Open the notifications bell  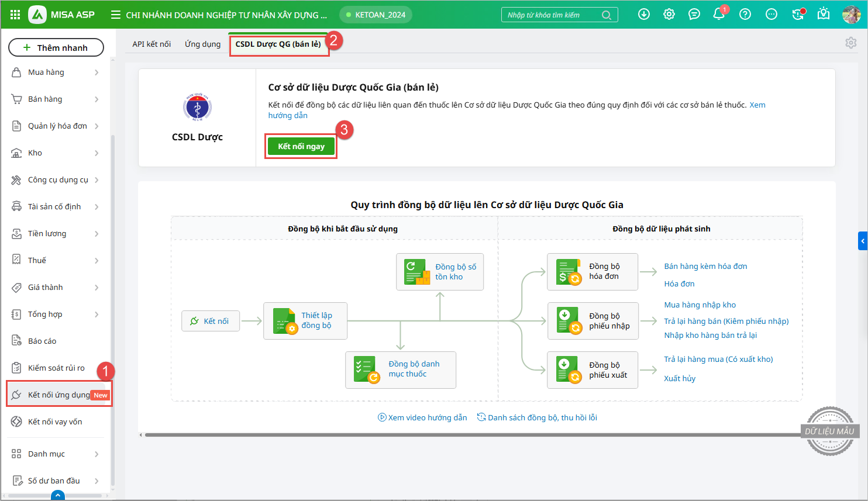(x=719, y=14)
